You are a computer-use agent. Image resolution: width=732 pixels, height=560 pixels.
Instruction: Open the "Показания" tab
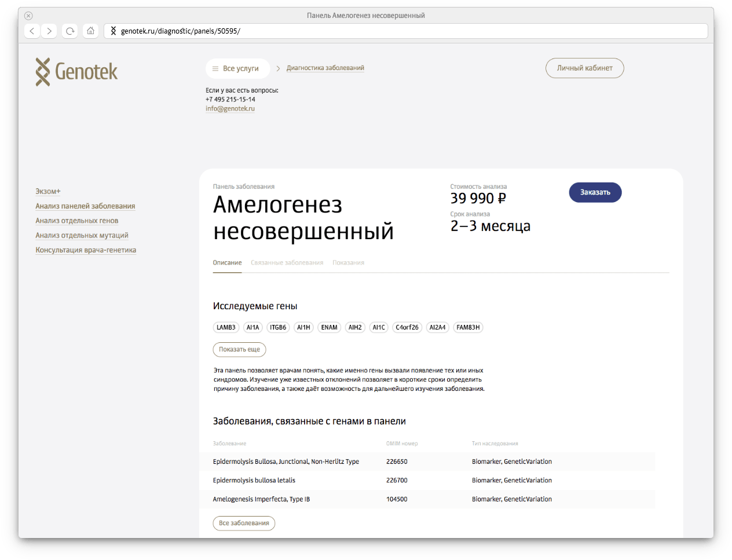click(348, 263)
